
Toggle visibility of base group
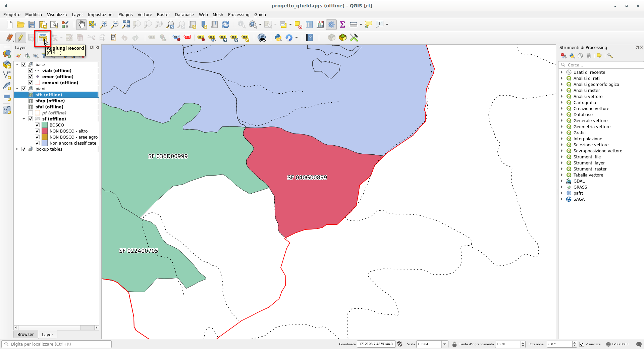click(24, 64)
